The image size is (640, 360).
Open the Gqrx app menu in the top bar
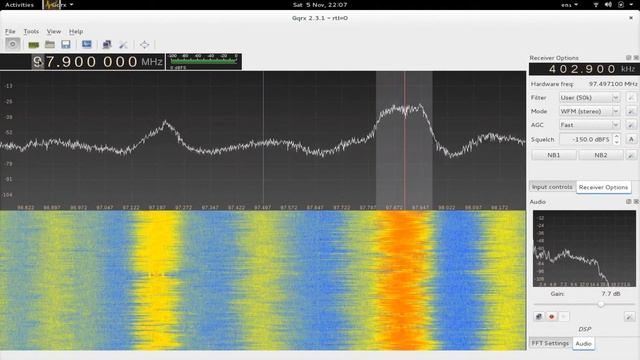60,5
